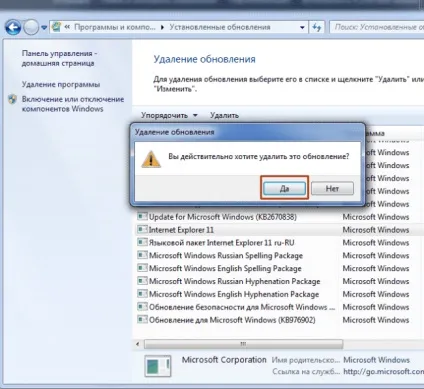Open the 'http://go.microsoft.com' support link
This screenshot has height=389, width=424.
[383, 371]
